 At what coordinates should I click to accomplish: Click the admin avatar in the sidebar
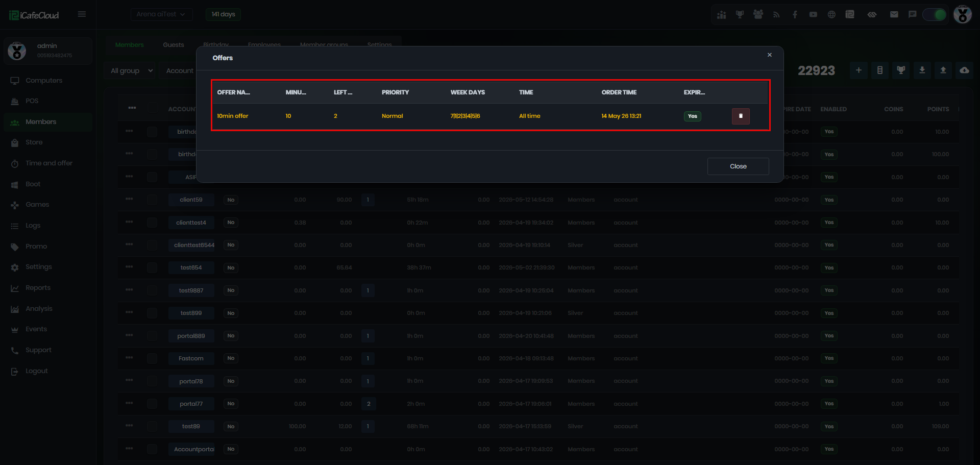[x=17, y=51]
